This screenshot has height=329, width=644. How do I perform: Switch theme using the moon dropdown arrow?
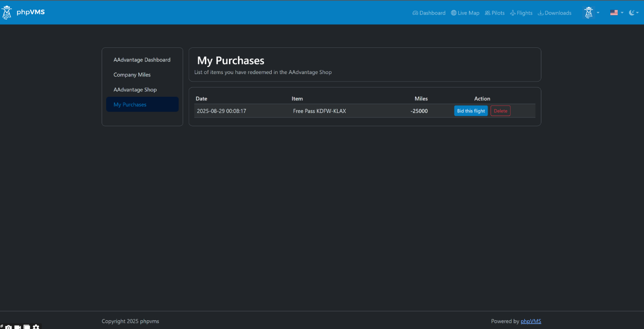point(637,13)
